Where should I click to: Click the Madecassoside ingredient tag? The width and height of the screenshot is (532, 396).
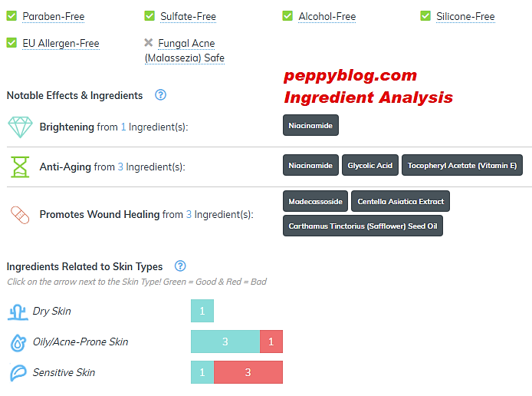(315, 201)
